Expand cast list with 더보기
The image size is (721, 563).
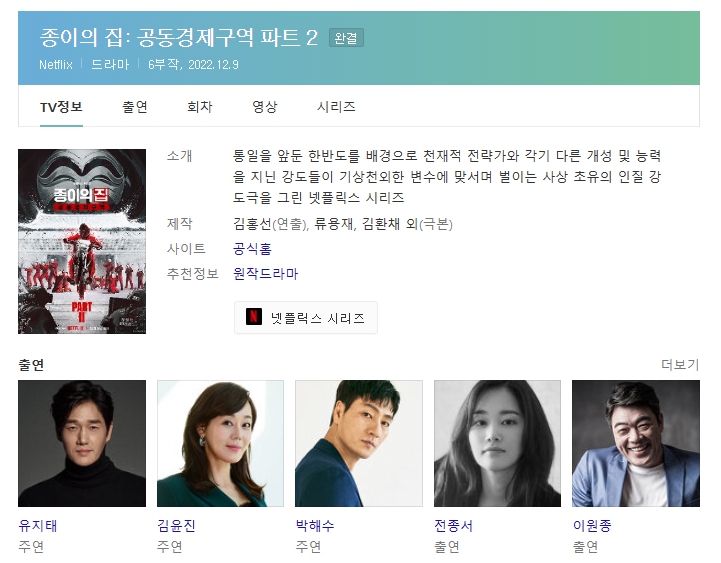pyautogui.click(x=680, y=365)
